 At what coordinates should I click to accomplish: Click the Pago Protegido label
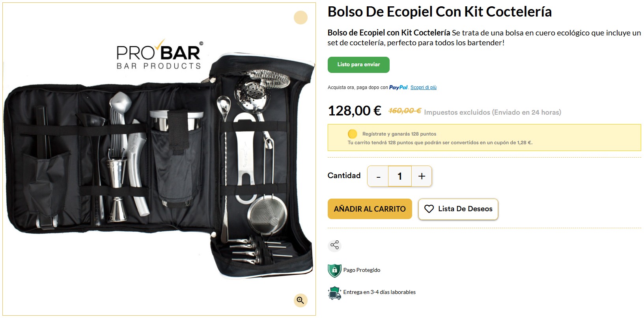[x=362, y=270]
